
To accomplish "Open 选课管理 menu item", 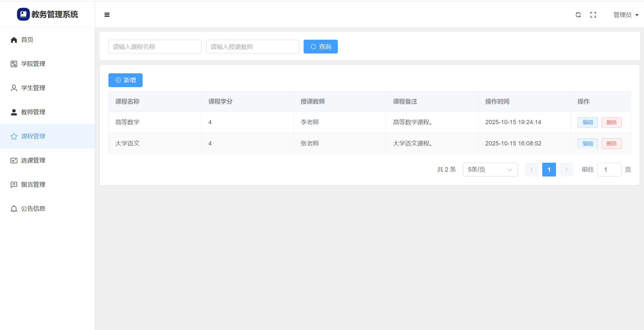I will point(33,160).
